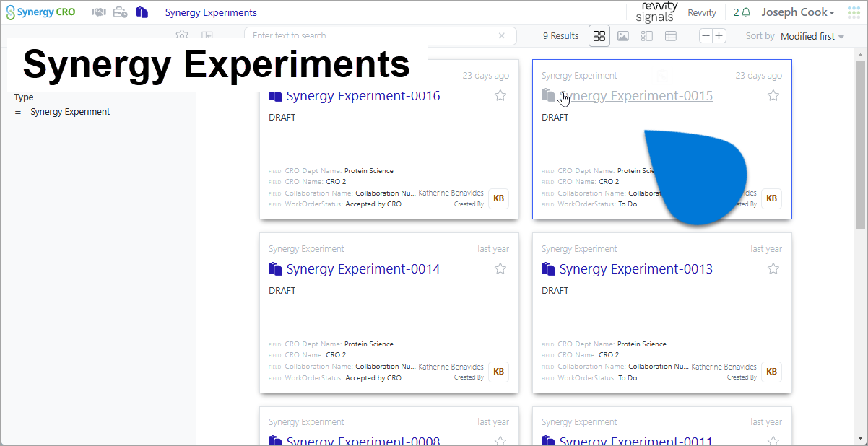Click "23 days ago" on Experiment-0015 card
This screenshot has height=446, width=868.
click(759, 76)
